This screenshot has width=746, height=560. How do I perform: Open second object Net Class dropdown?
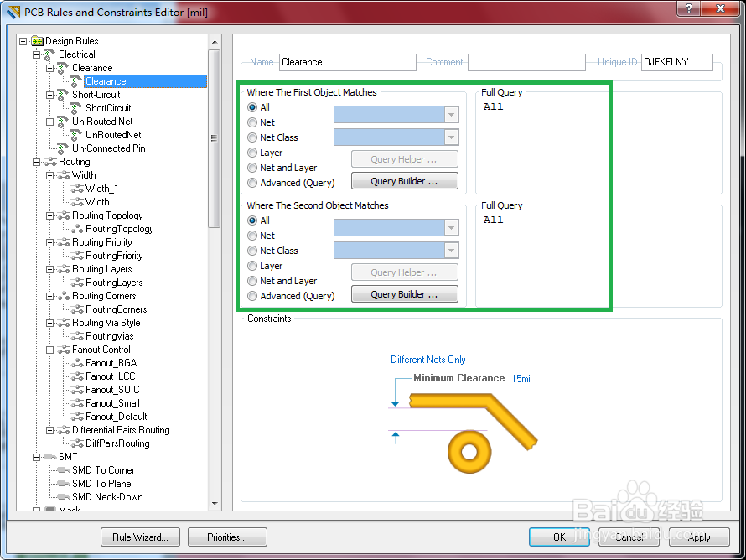tap(451, 251)
